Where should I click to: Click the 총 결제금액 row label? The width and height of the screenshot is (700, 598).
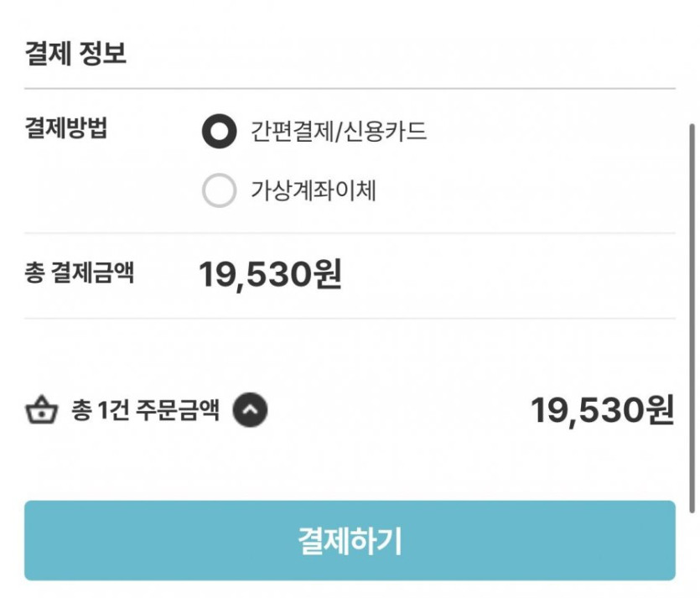pos(79,273)
